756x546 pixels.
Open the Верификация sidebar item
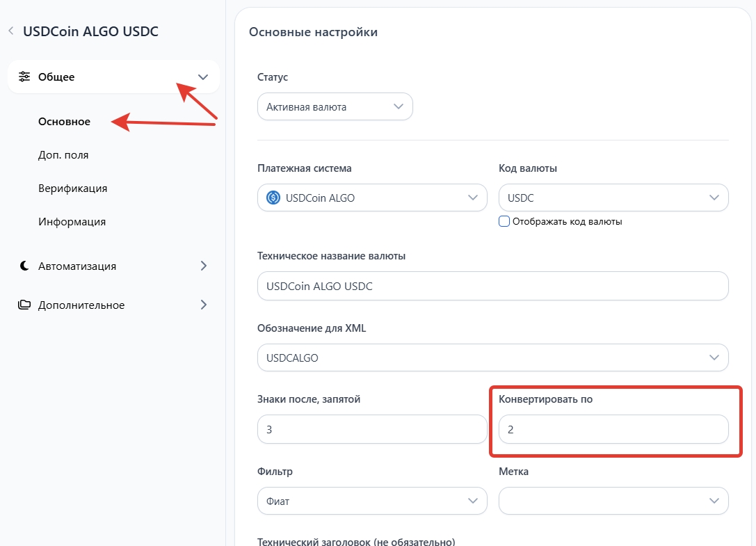click(72, 188)
